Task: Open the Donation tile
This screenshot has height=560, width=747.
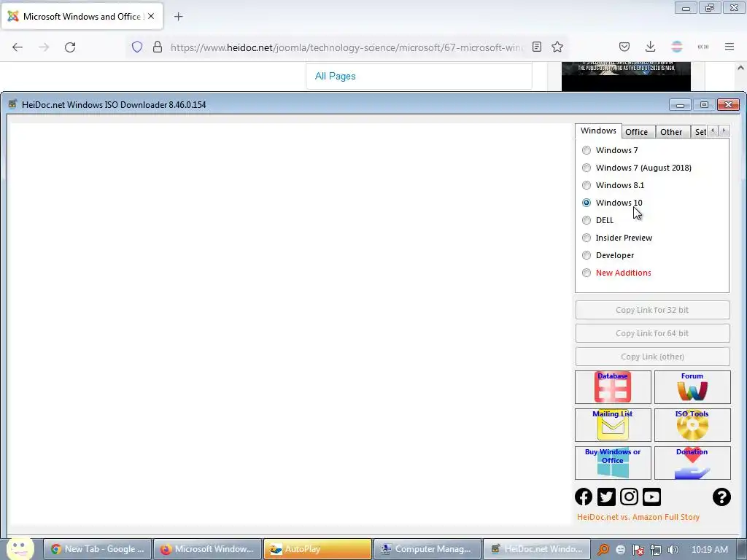Action: [692, 463]
